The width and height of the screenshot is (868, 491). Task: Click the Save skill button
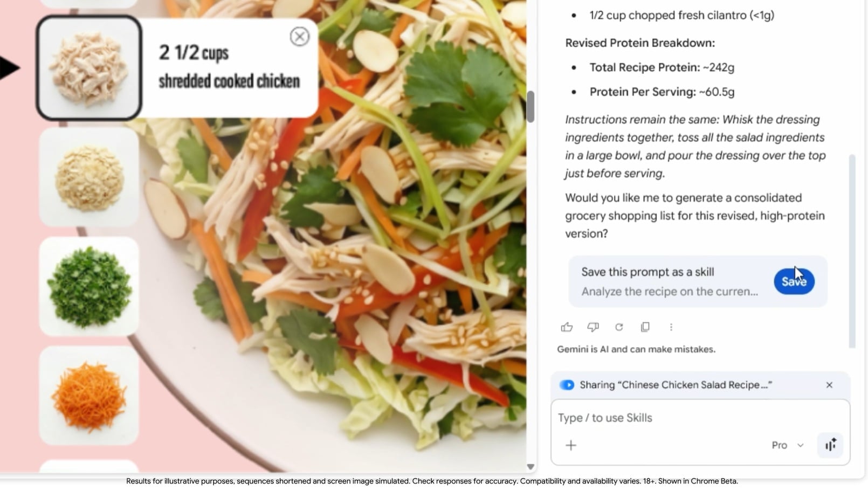pyautogui.click(x=794, y=281)
